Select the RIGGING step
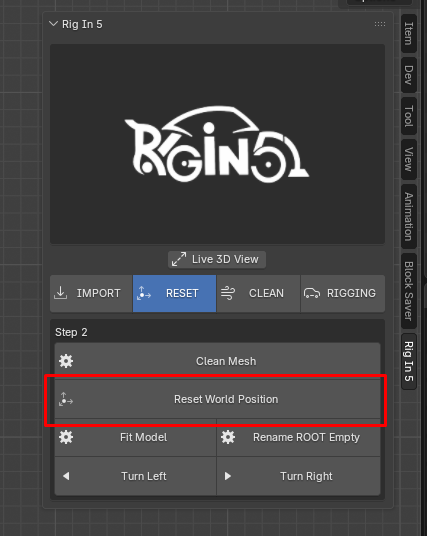This screenshot has height=536, width=427. 343,293
